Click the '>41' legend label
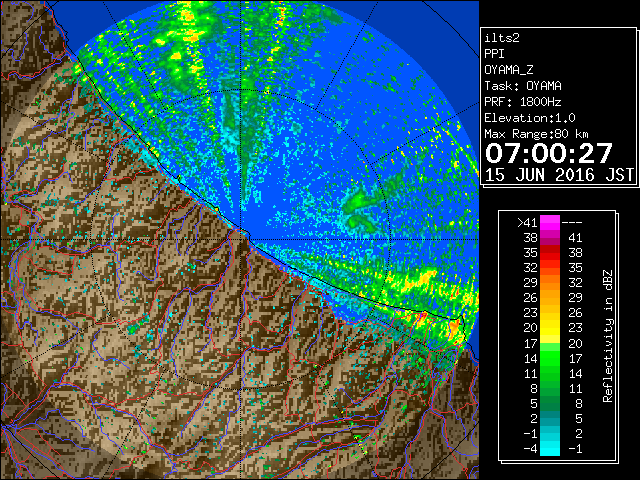Image resolution: width=640 pixels, height=480 pixels. [527, 222]
